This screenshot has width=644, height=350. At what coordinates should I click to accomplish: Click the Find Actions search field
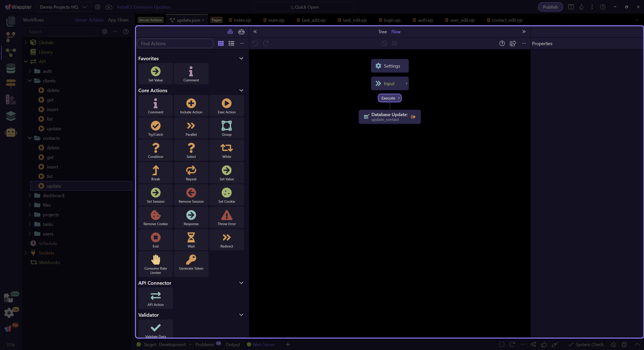click(x=175, y=44)
